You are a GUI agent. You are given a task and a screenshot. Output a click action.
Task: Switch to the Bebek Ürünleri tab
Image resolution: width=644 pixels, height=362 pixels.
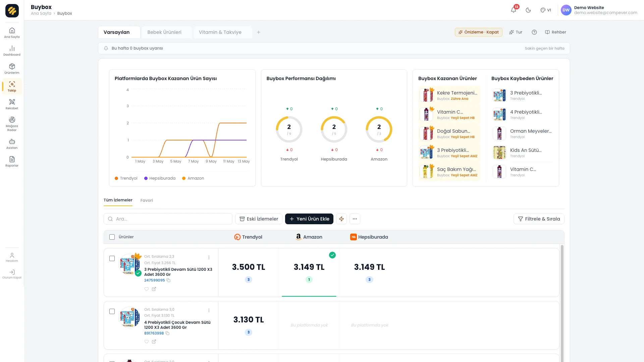[x=167, y=32]
